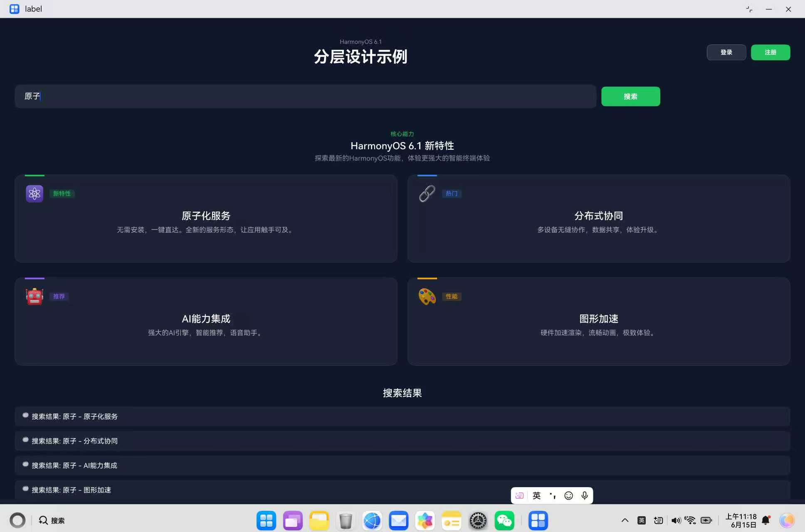Screen dimensions: 805x532
Task: Open the AI能力集成 card title
Action: (x=206, y=319)
